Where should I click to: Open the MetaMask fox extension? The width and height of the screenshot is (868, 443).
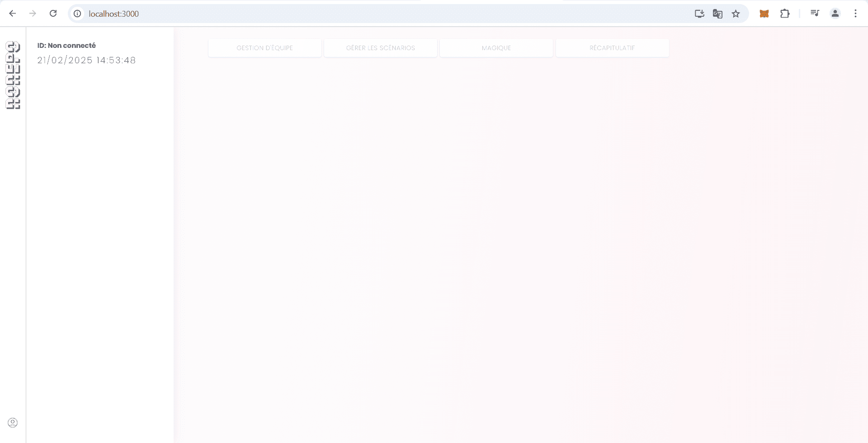(x=764, y=14)
